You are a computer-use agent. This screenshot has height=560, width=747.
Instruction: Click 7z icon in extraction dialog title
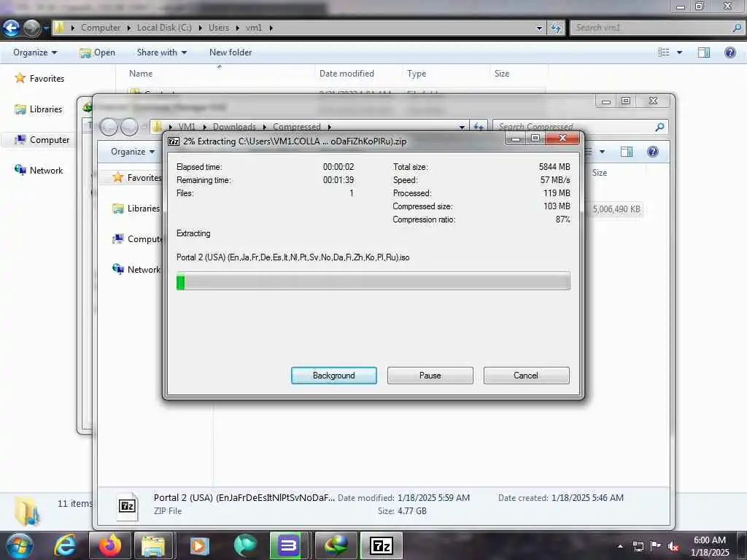pos(174,141)
